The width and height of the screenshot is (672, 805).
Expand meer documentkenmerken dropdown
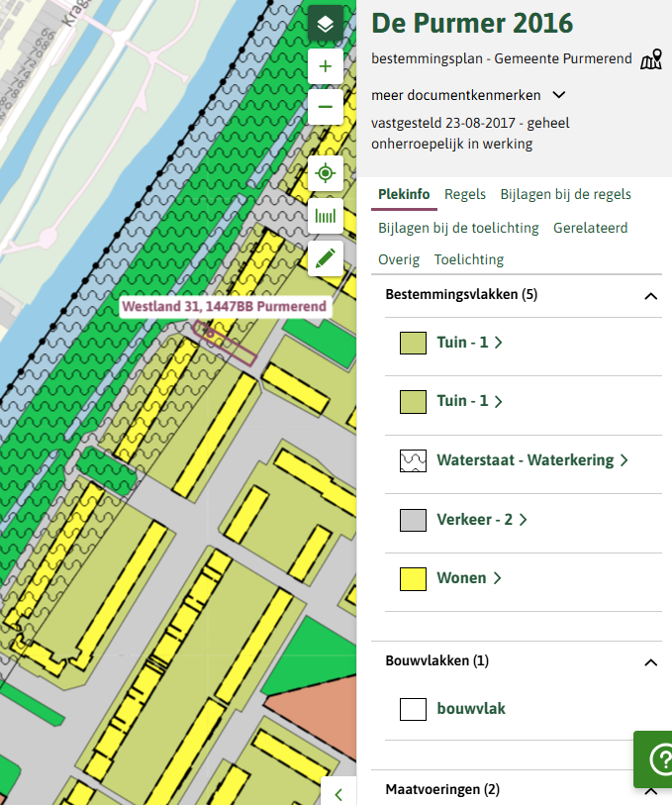click(468, 95)
